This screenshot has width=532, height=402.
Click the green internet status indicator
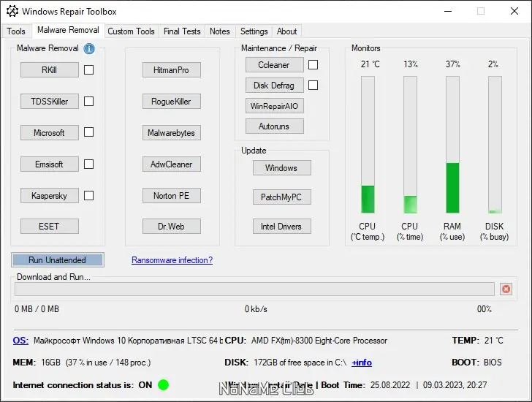point(163,384)
